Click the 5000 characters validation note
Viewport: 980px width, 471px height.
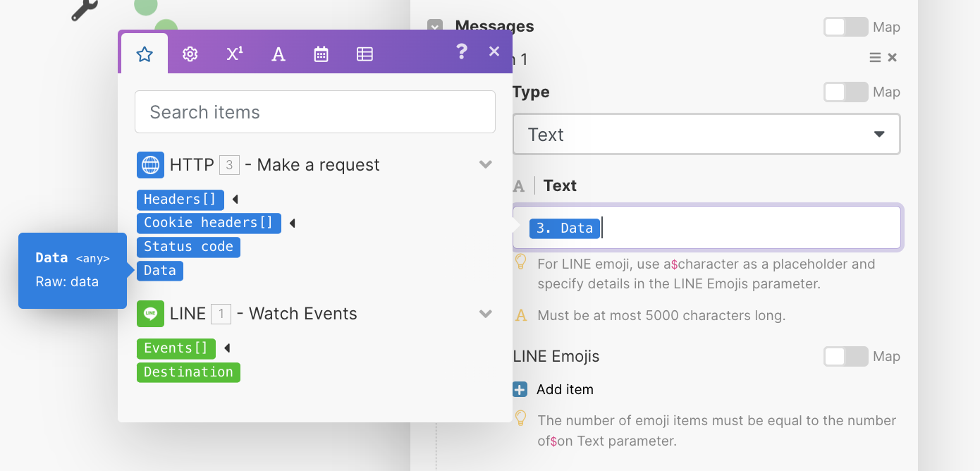pos(661,315)
